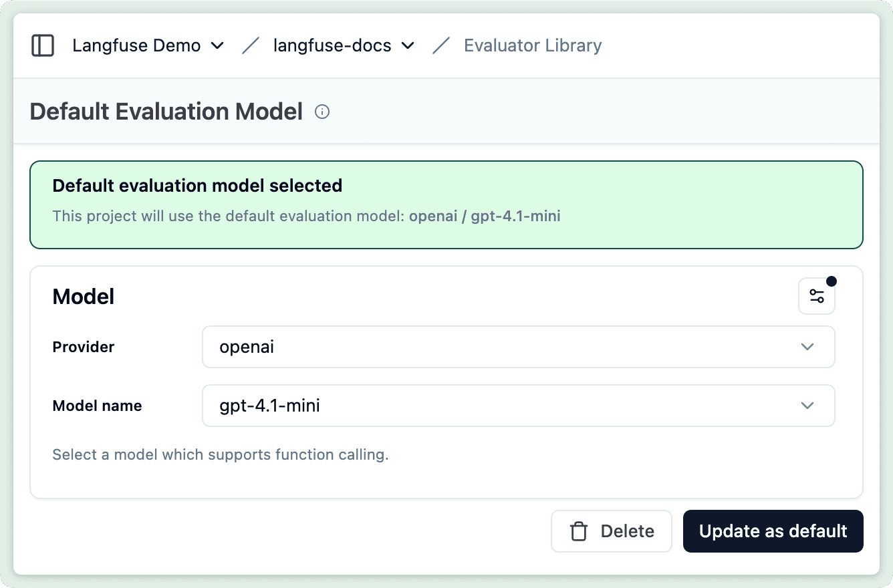Click the trash icon inside the Delete button

pos(576,531)
